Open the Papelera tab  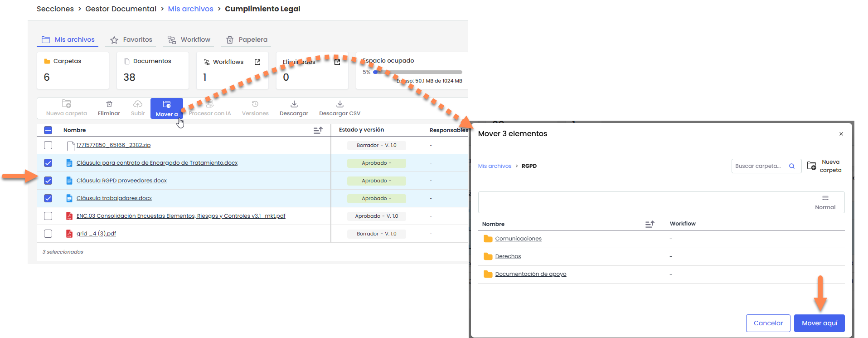tap(247, 40)
